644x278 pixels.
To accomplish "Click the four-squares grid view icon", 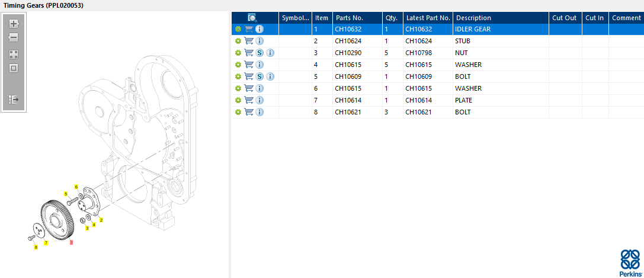I will (x=14, y=55).
